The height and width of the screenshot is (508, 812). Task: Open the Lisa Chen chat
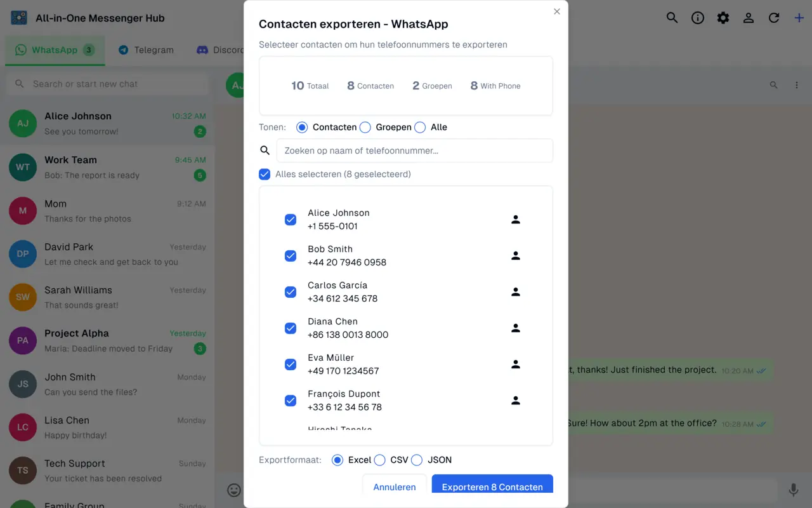107,427
